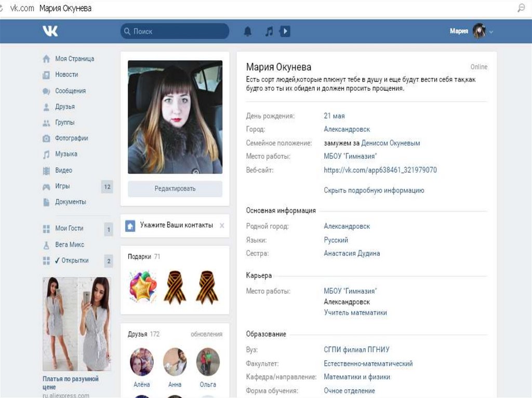Click the browser search magnifier icon
This screenshot has width=532, height=398.
click(521, 8)
